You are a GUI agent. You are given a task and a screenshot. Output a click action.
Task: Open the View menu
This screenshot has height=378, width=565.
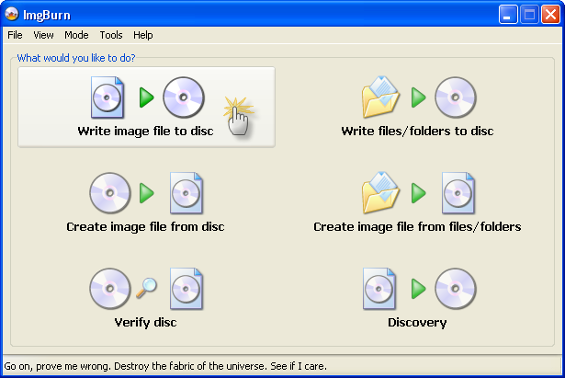[x=43, y=35]
